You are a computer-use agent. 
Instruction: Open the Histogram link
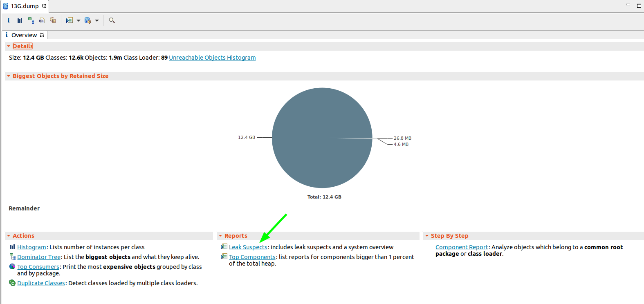point(31,247)
